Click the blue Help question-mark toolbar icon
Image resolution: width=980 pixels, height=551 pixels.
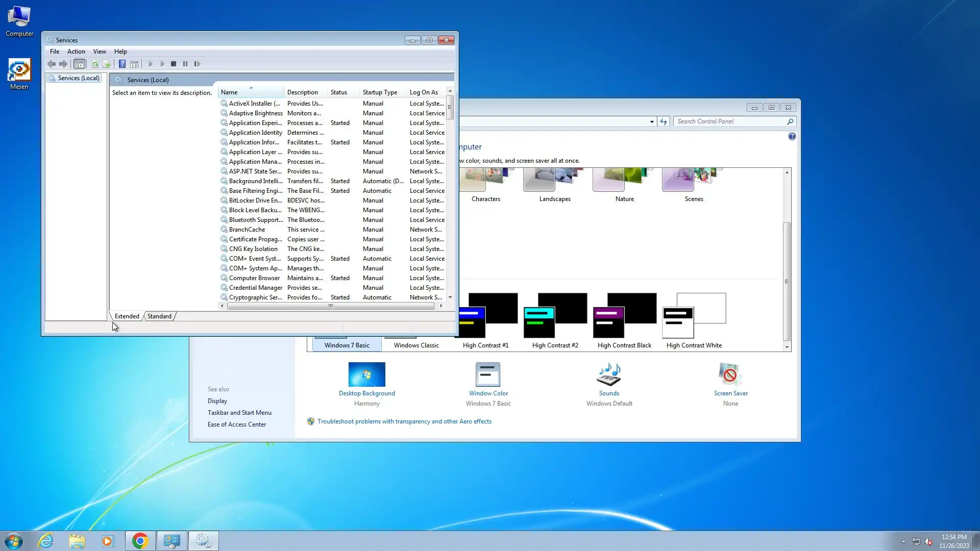(x=122, y=64)
